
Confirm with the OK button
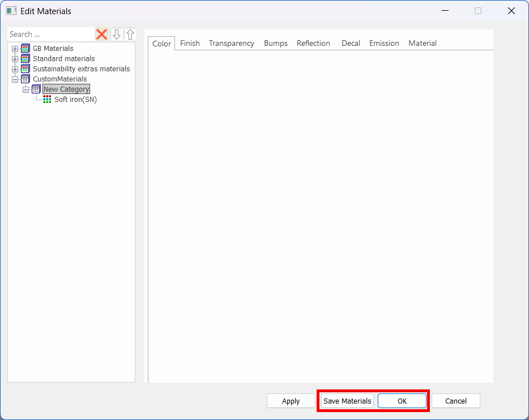point(402,401)
